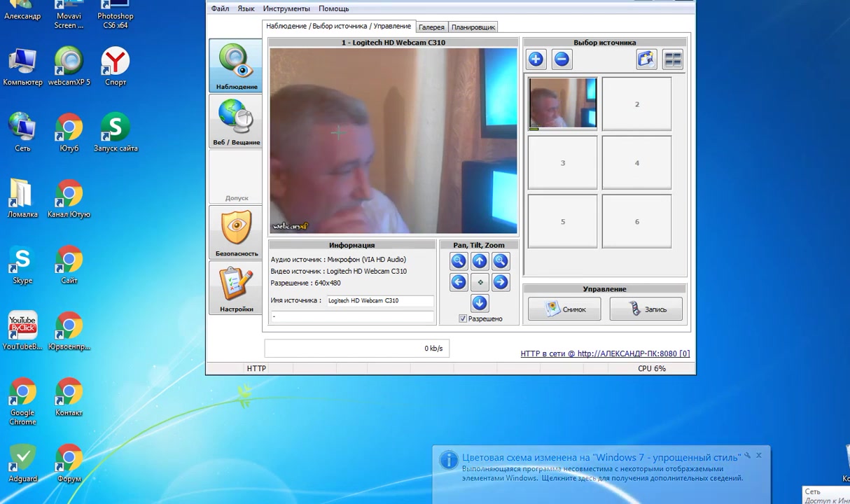Open Канал Ютую Chrome shortcut
850x504 pixels.
pyautogui.click(x=69, y=199)
